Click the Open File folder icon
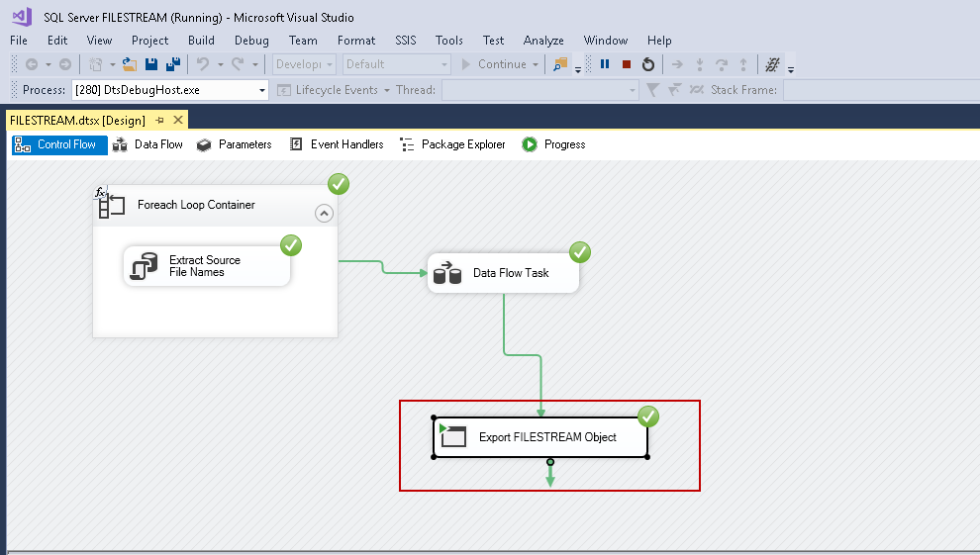Viewport: 980px width, 555px height. (x=129, y=64)
